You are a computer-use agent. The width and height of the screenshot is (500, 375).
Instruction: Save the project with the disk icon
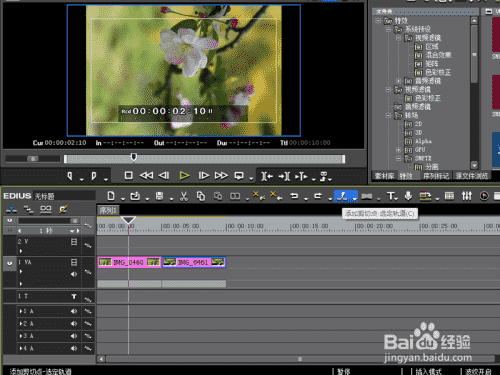point(160,196)
